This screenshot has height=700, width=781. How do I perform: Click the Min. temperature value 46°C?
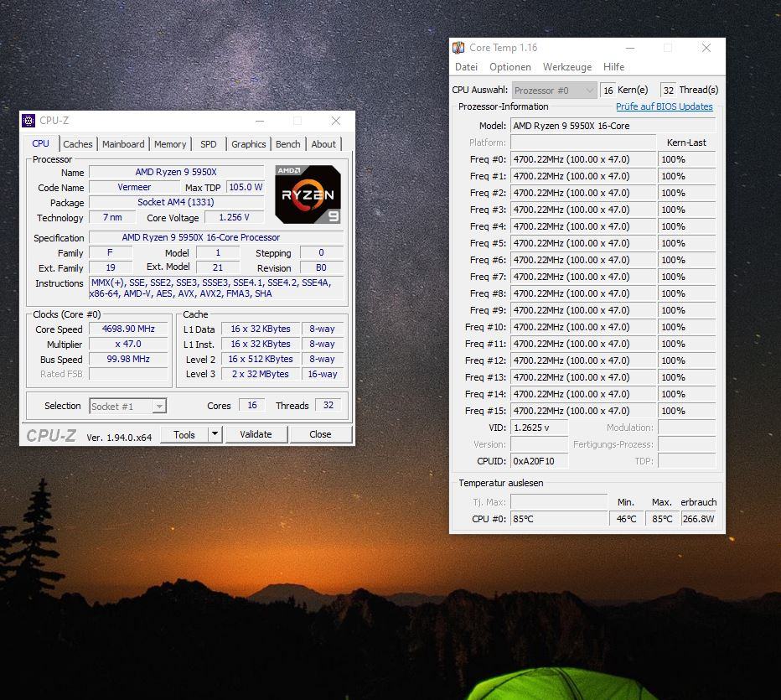626,519
